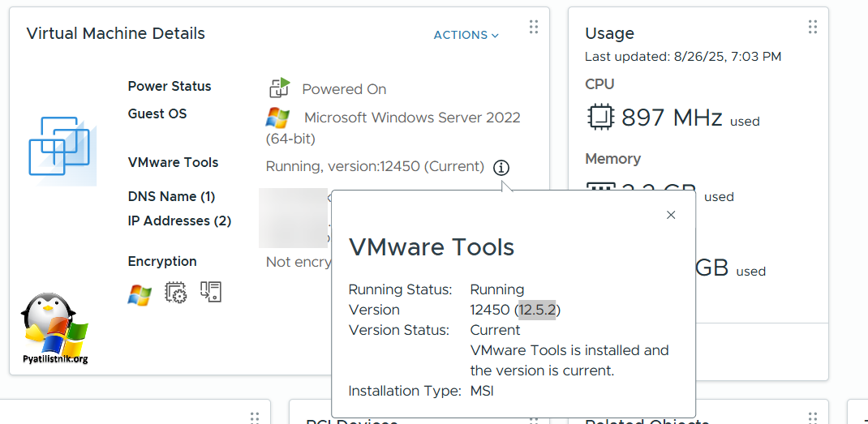Click the '897 MHz' CPU usage value
This screenshot has width=868, height=424.
tap(672, 118)
